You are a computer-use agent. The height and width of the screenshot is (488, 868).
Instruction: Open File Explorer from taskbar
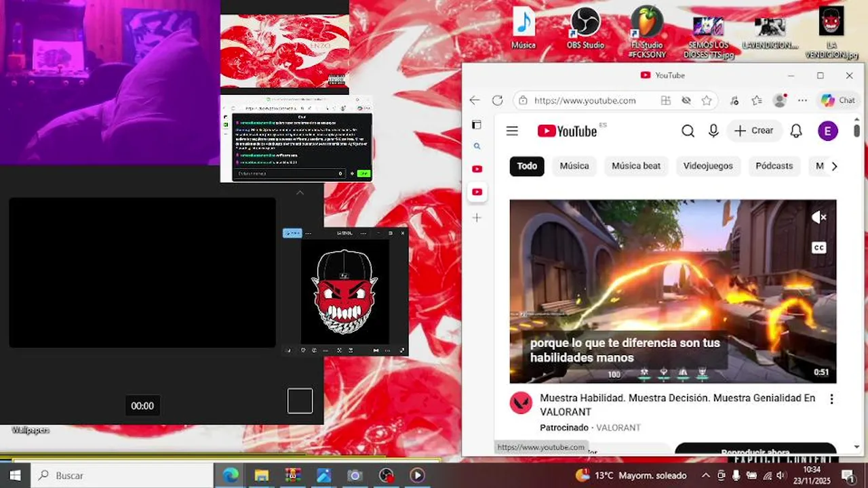click(x=262, y=476)
